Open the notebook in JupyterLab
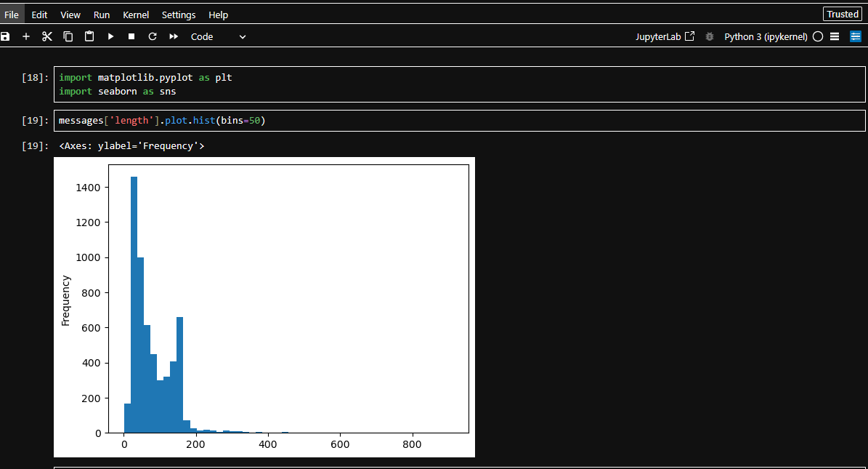Screen dimensions: 868x469 click(x=665, y=36)
